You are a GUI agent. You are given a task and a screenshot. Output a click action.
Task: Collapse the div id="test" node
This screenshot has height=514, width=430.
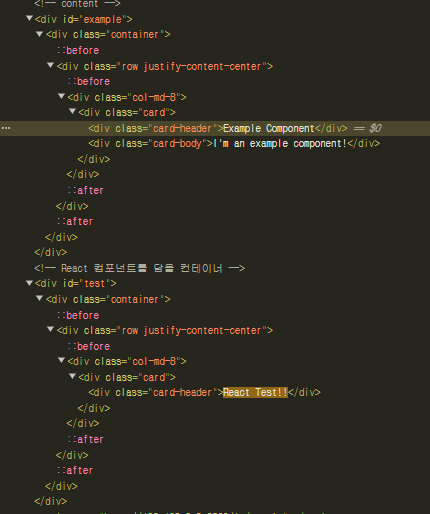coord(29,283)
